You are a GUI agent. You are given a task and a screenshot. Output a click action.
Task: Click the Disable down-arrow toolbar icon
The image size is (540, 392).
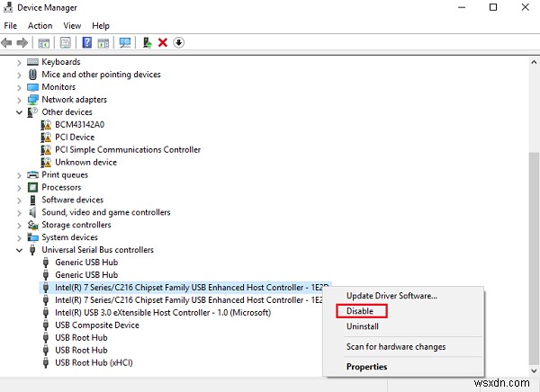coord(178,42)
